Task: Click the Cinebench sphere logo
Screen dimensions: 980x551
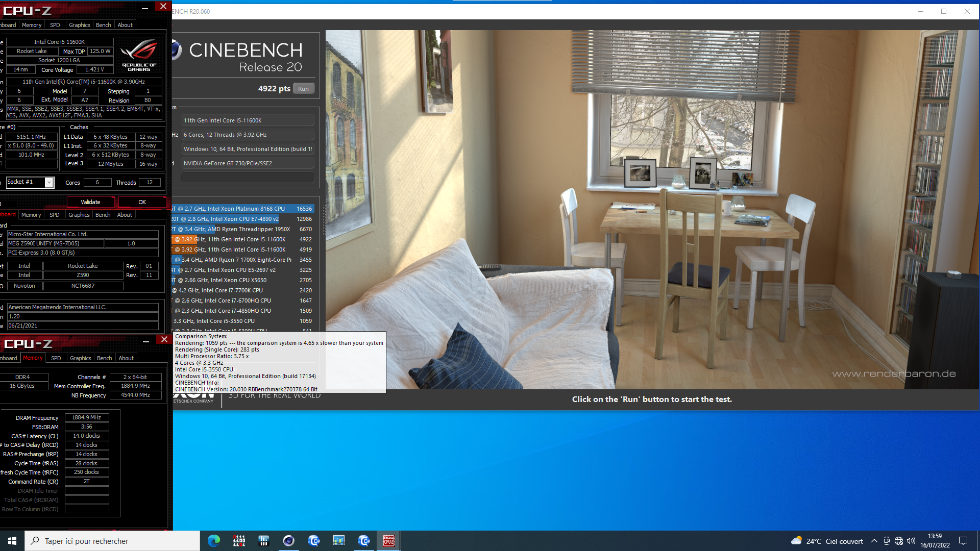Action: [177, 50]
